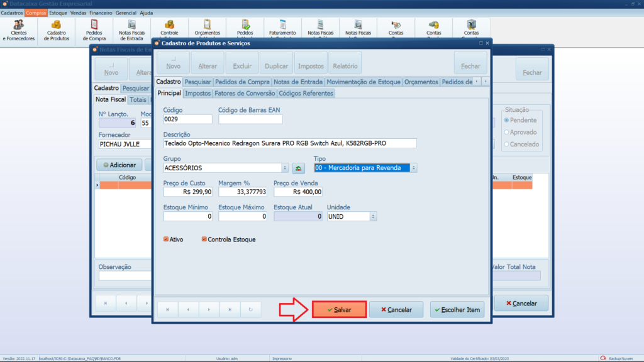Image resolution: width=644 pixels, height=362 pixels.
Task: Click the refresh icon in product navigator
Action: 251,309
